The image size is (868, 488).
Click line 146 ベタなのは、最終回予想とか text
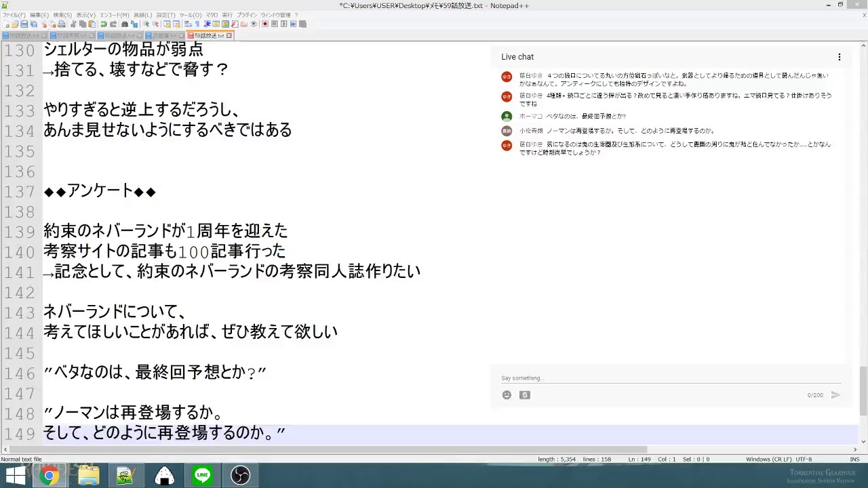tap(155, 373)
